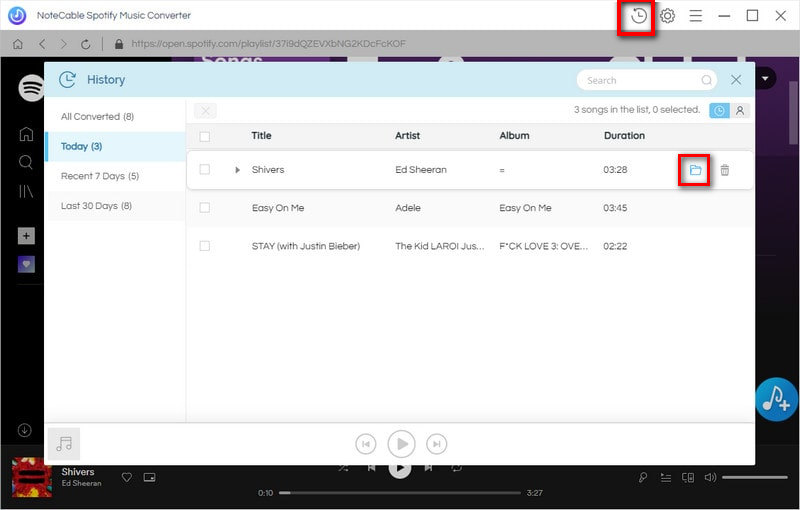The image size is (800, 510).
Task: Like Shivers with the heart icon
Action: (x=127, y=477)
